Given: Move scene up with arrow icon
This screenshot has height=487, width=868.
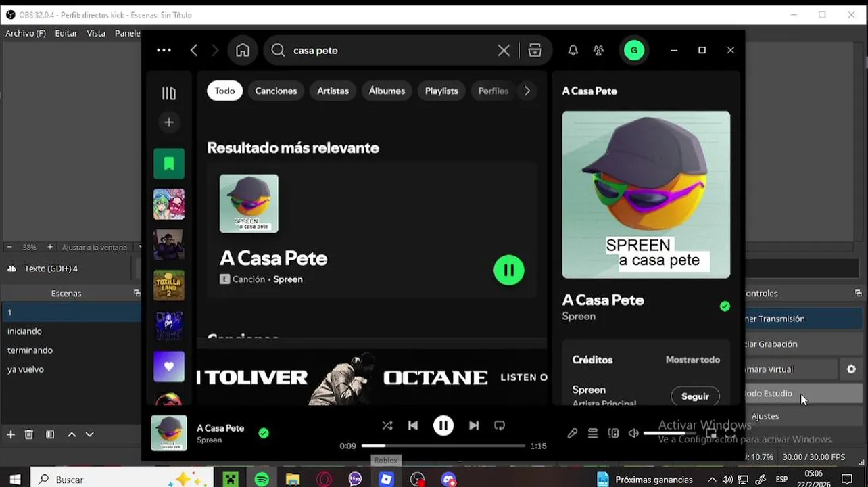Looking at the screenshot, I should [72, 434].
